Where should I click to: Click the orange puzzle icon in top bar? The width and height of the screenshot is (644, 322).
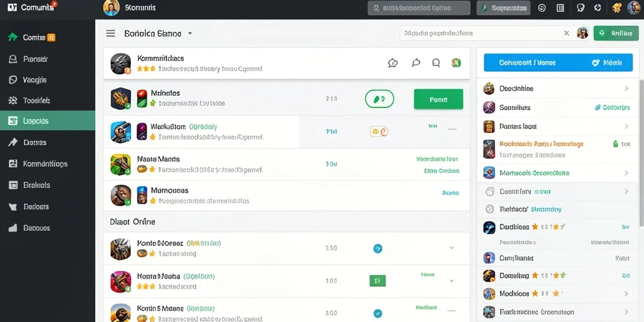(x=616, y=8)
